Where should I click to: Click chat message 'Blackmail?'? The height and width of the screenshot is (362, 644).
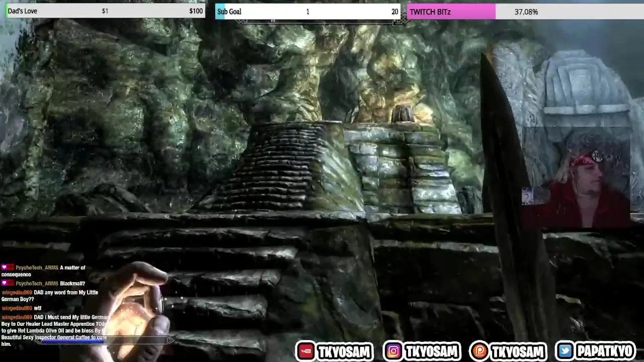pyautogui.click(x=72, y=284)
